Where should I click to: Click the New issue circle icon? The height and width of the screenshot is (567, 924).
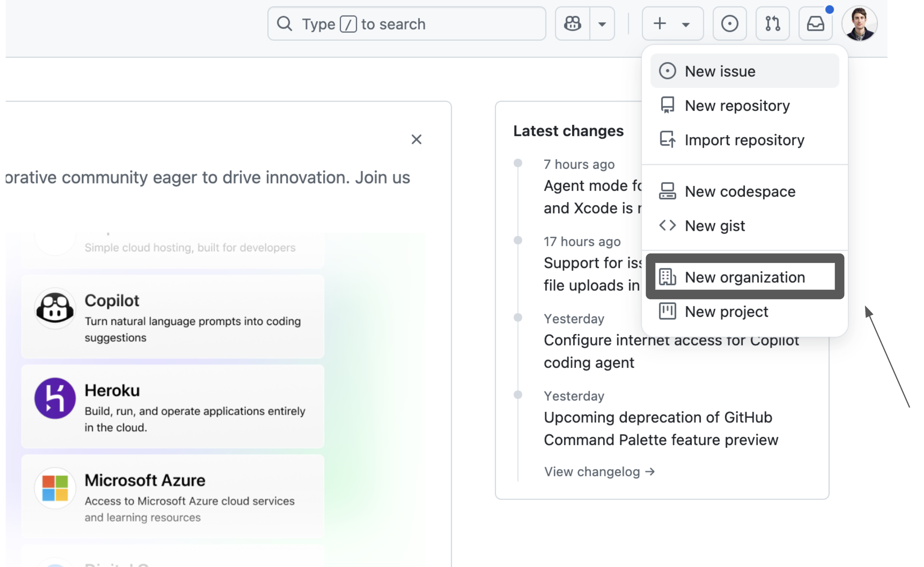coord(667,71)
